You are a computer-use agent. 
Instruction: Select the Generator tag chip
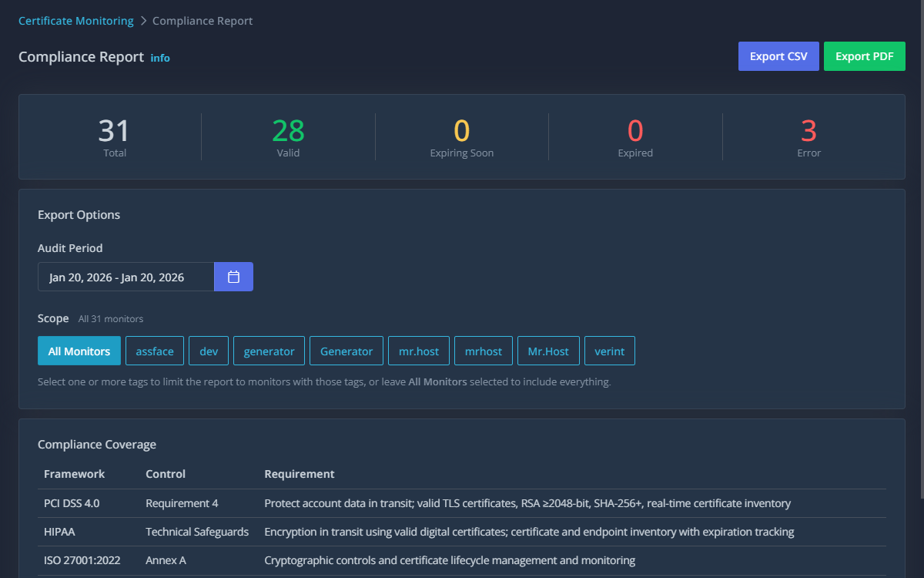[346, 351]
